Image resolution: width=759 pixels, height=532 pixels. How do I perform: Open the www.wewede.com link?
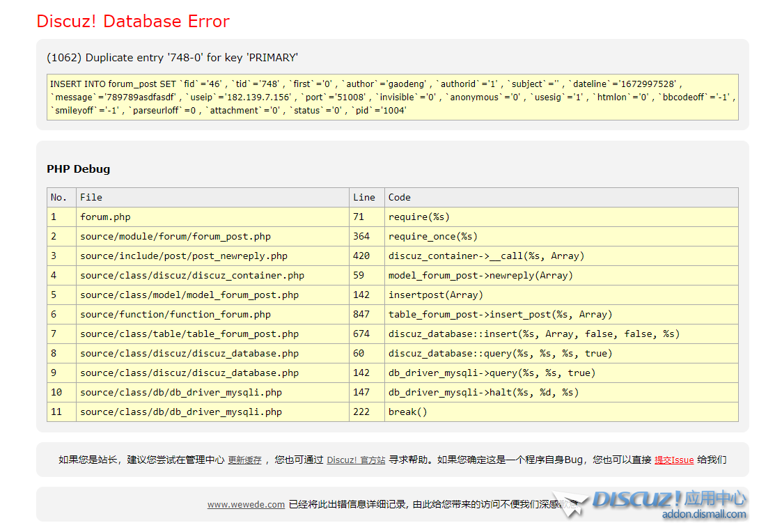pos(246,505)
